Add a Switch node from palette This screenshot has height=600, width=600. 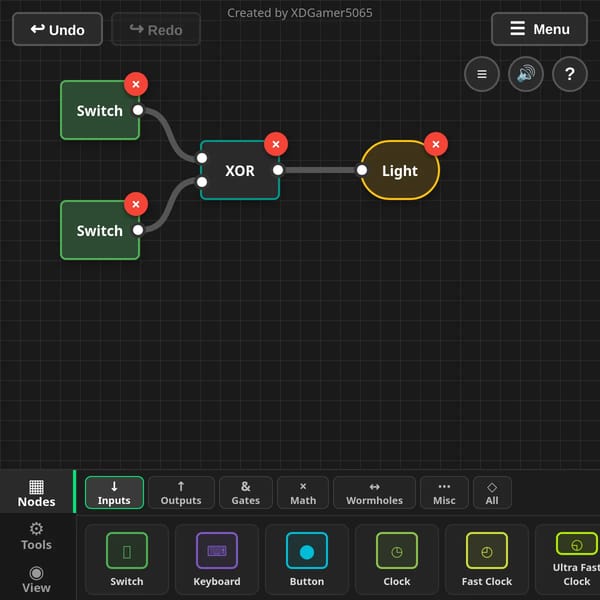127,559
